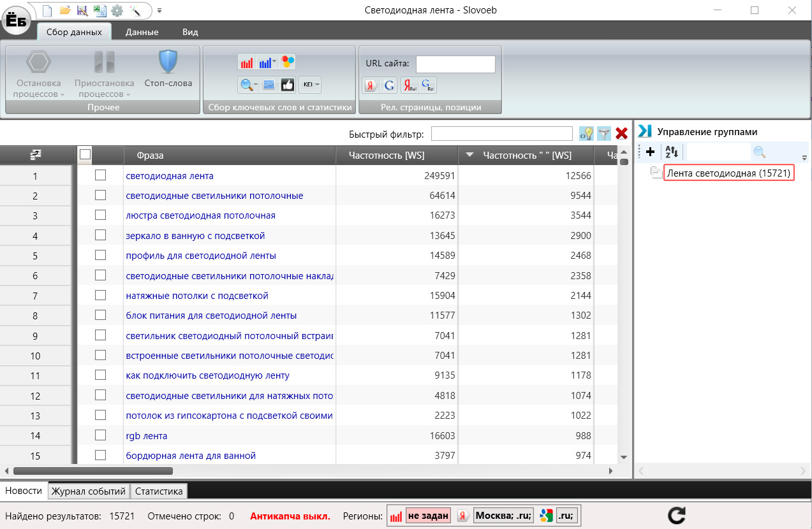The width and height of the screenshot is (812, 529).
Task: Create a new project with the blank page icon
Action: click(48, 10)
